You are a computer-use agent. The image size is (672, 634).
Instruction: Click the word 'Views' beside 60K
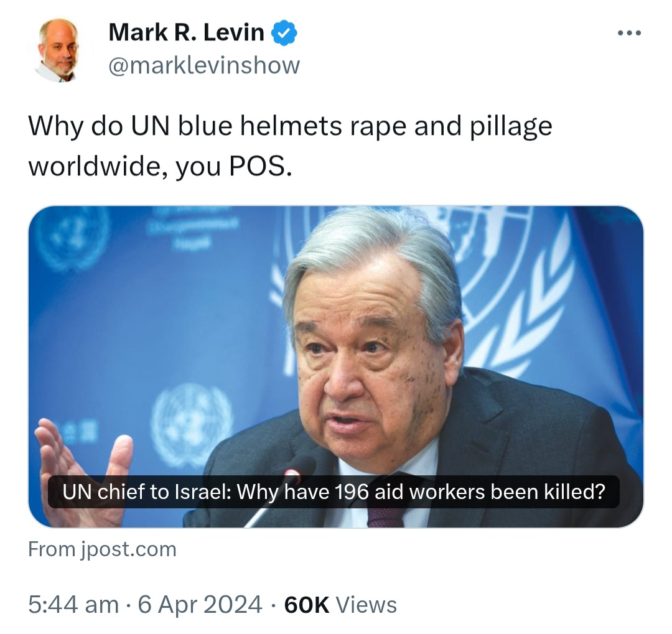366,604
